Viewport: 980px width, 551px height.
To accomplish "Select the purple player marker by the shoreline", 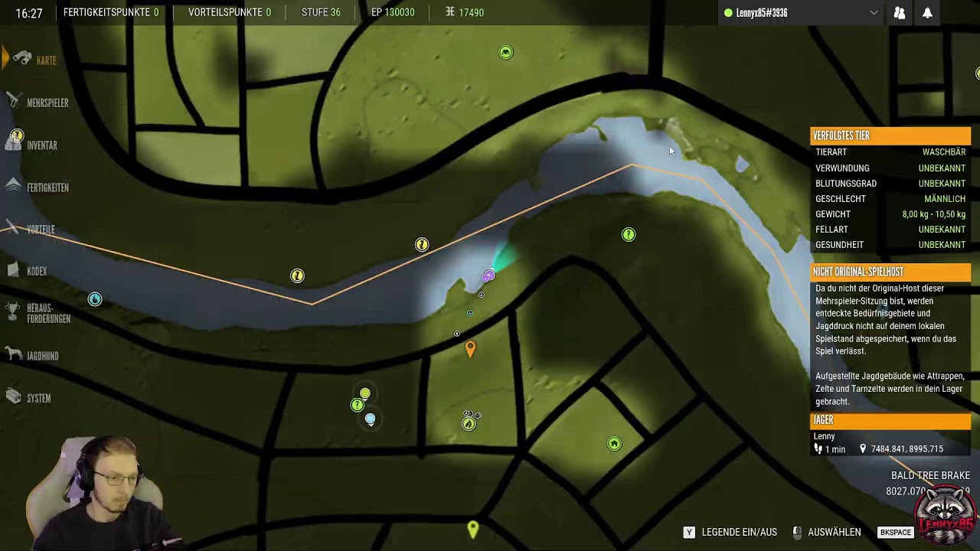I will [x=488, y=276].
